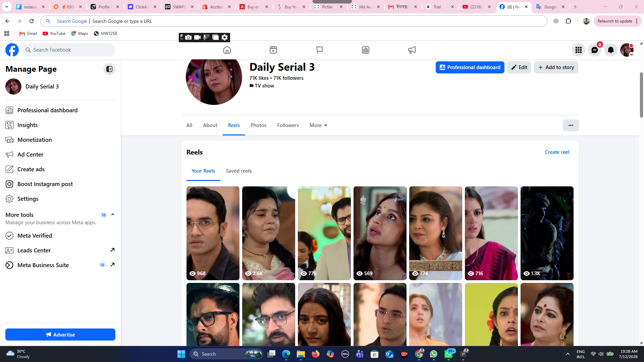The width and height of the screenshot is (644, 362).
Task: Click the blue Advertise button
Action: click(60, 335)
